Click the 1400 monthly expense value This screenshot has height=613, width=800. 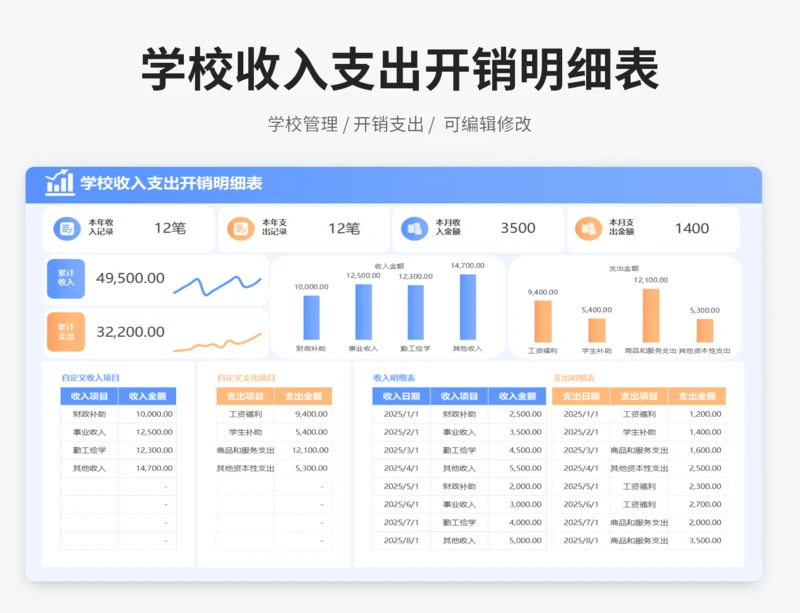pyautogui.click(x=692, y=228)
